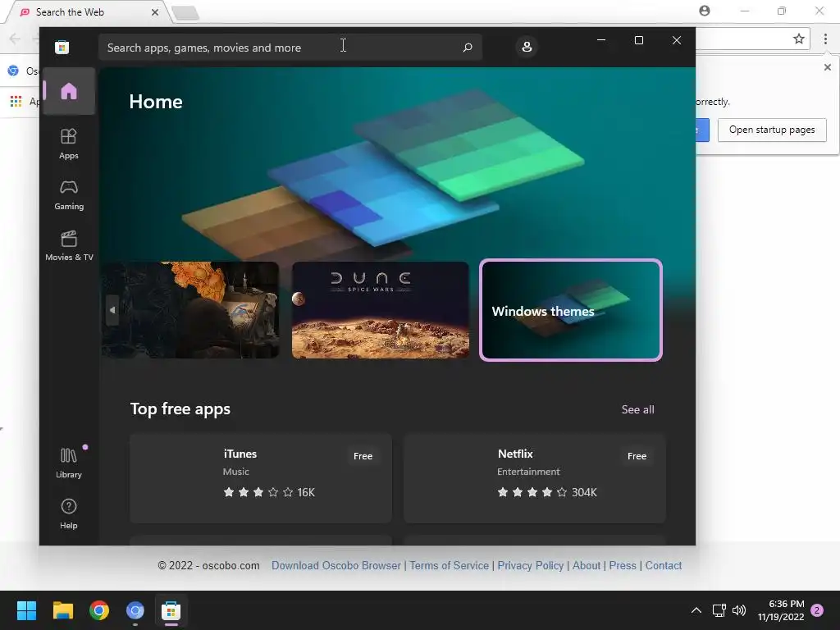The height and width of the screenshot is (630, 840).
Task: Open the browser three-dot menu
Action: coord(825,39)
